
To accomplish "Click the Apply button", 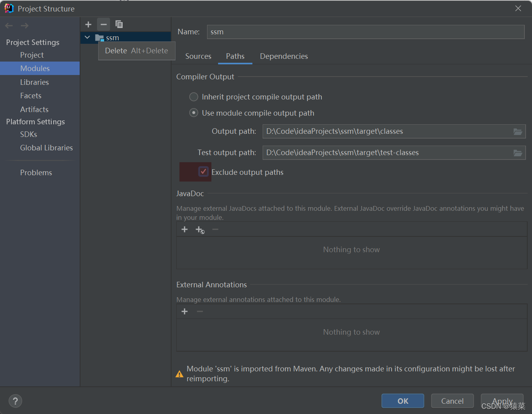I will [502, 401].
